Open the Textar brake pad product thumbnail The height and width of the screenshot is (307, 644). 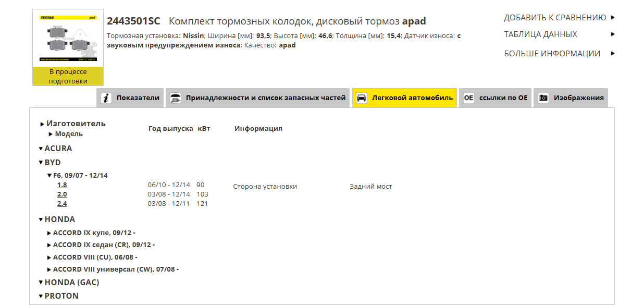pos(68,38)
